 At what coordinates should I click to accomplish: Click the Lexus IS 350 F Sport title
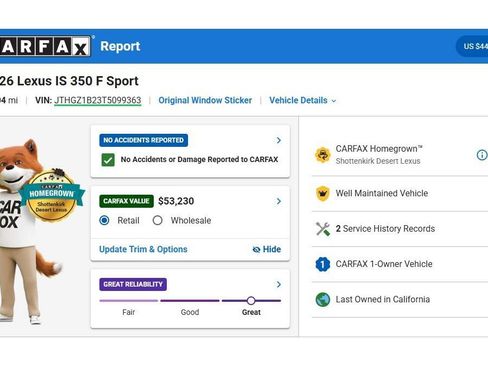[x=69, y=81]
